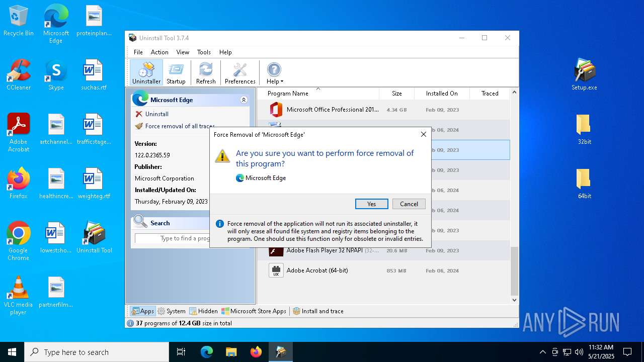Click the volume tray icon
Screen dimensions: 644x362
(579, 352)
